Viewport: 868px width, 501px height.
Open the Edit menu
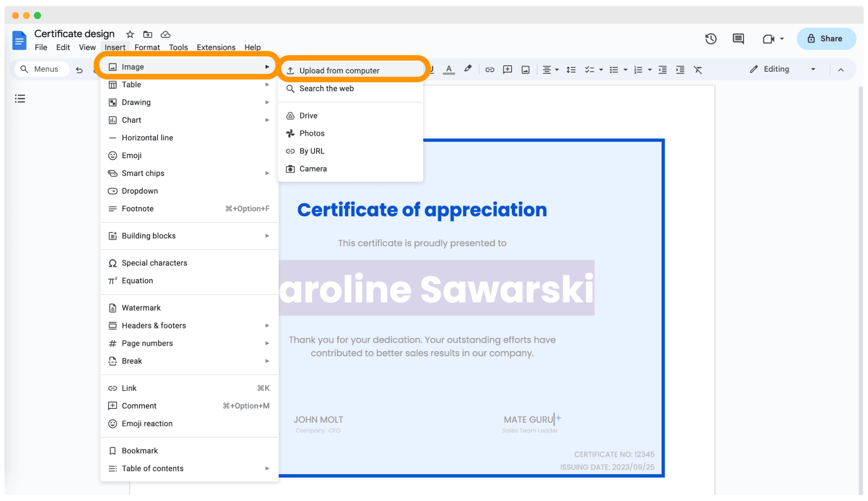click(x=63, y=47)
